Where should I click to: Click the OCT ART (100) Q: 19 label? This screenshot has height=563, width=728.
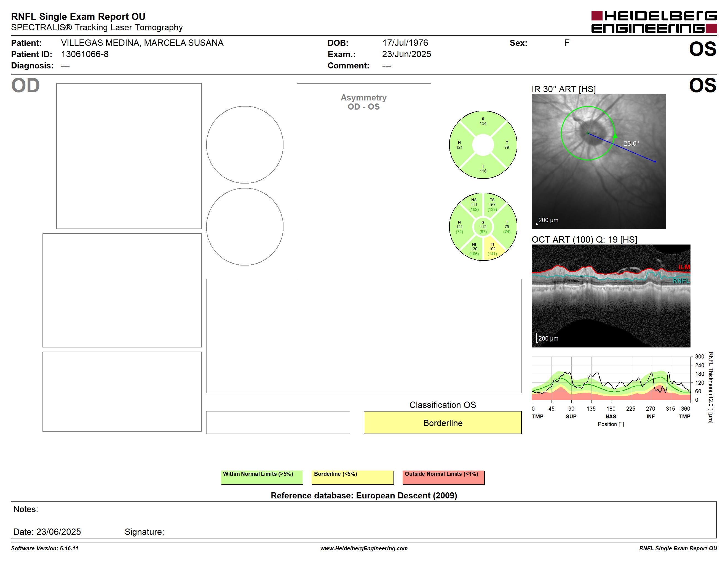point(584,240)
